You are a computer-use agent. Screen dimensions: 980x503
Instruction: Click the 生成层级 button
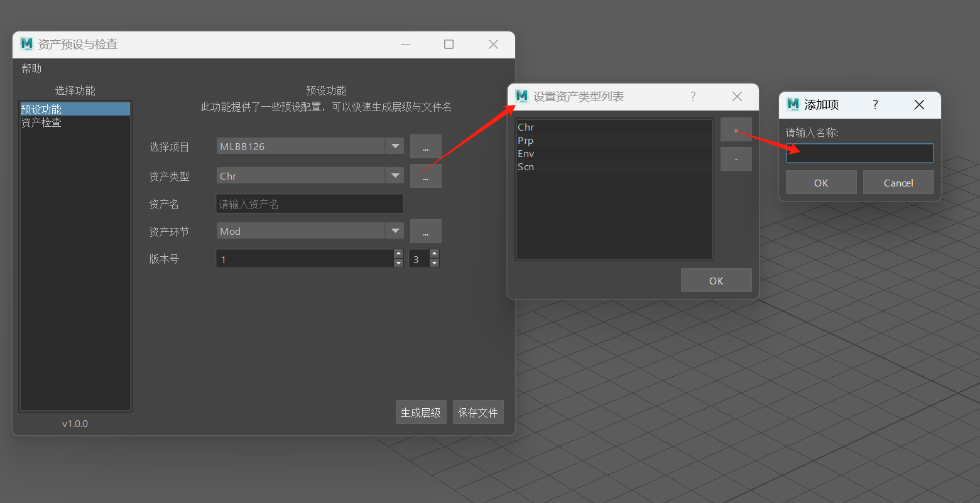421,413
